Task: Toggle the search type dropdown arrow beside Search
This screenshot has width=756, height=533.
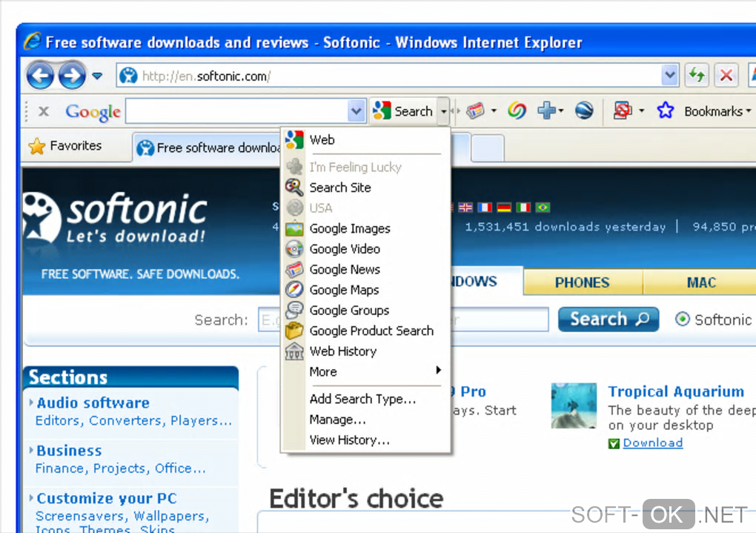Action: (x=443, y=111)
